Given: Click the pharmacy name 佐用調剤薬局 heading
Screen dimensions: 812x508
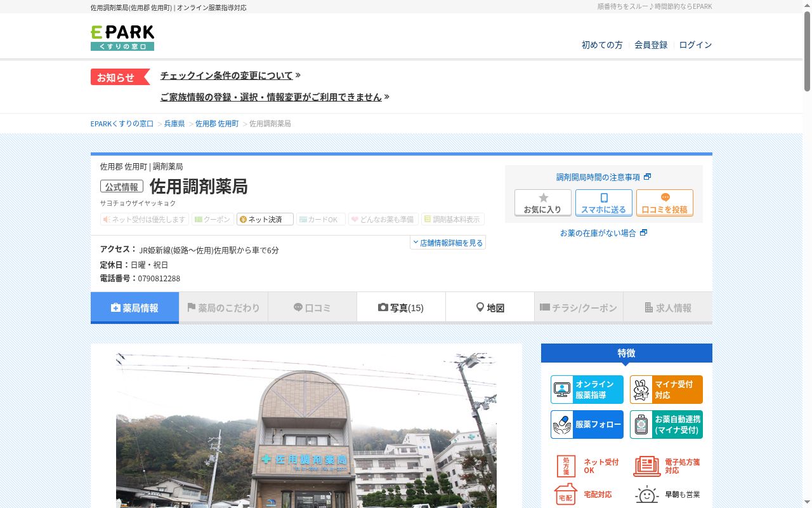Looking at the screenshot, I should 199,186.
